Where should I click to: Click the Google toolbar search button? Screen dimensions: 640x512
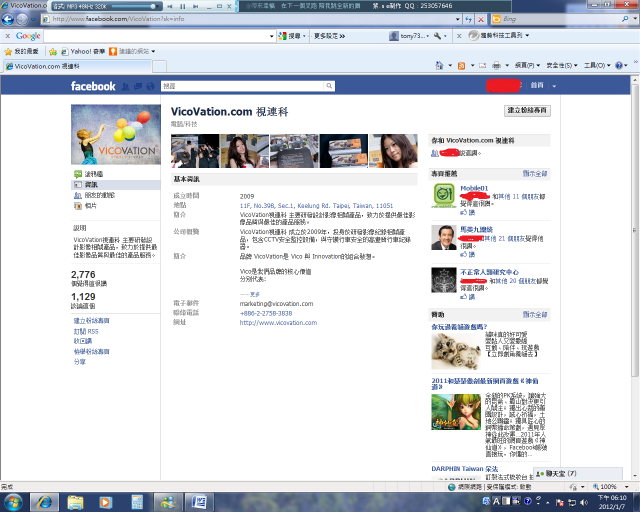coord(291,36)
